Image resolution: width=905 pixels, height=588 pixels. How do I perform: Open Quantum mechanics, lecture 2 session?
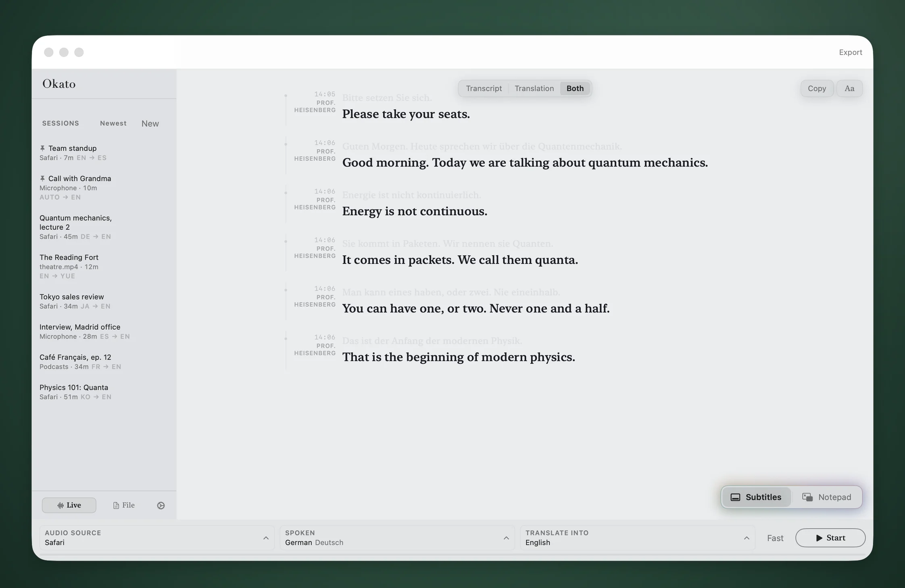click(x=104, y=227)
